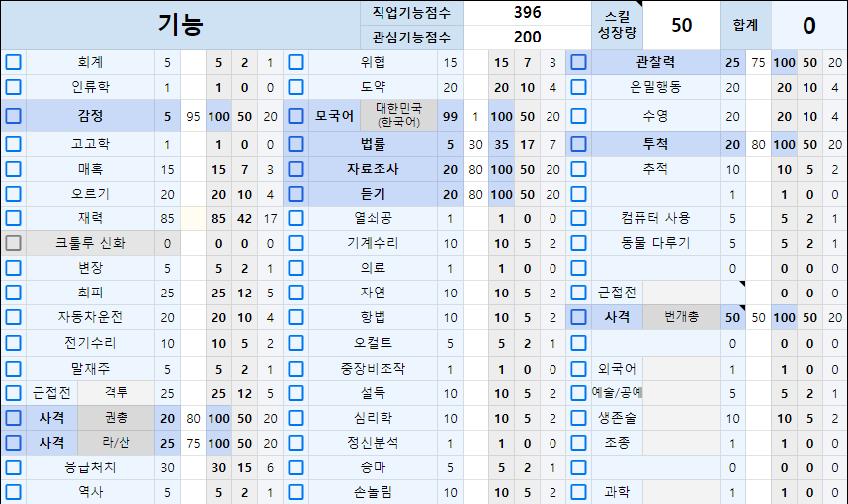Viewport: 848px width, 504px height.
Task: Enable the 위협 skill checkbox
Action: tap(296, 62)
